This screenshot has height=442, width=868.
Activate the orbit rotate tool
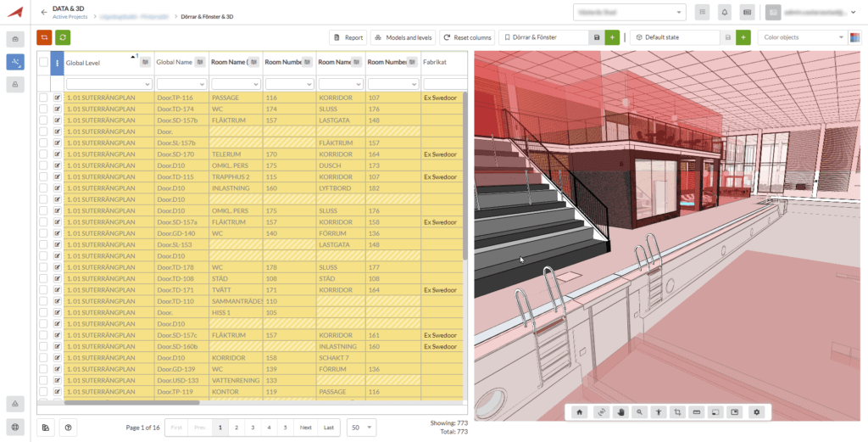601,411
